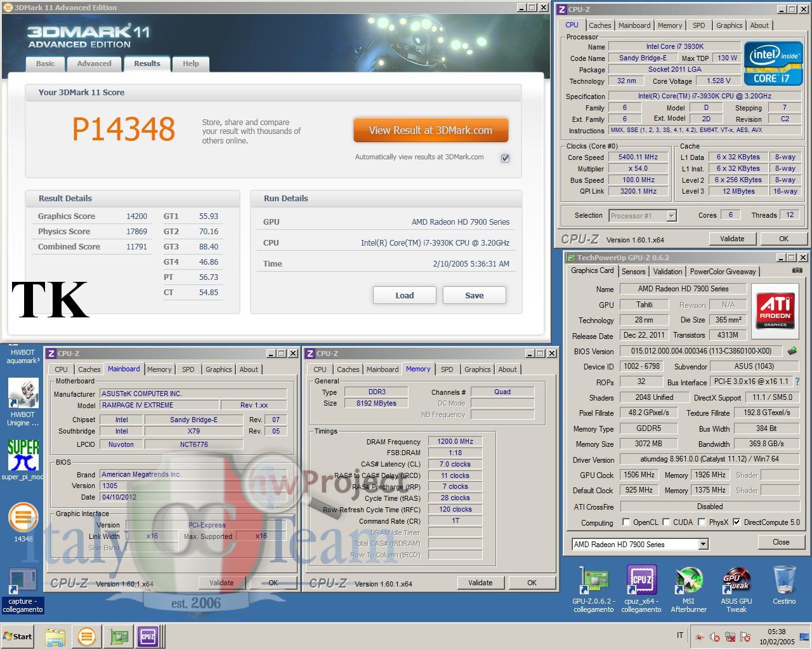Click the Physics Score 17869 value
This screenshot has width=812, height=650.
coord(136,232)
